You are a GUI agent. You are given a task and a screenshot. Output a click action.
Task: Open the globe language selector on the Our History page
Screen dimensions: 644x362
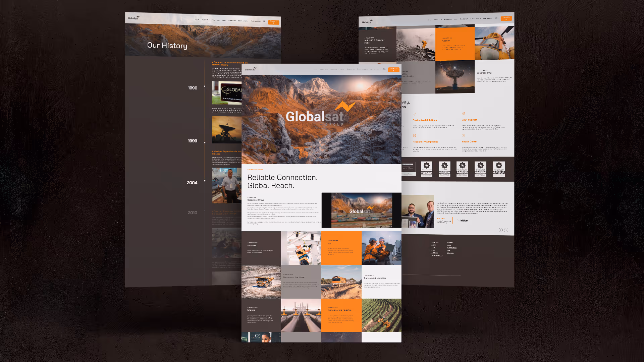[x=264, y=21]
